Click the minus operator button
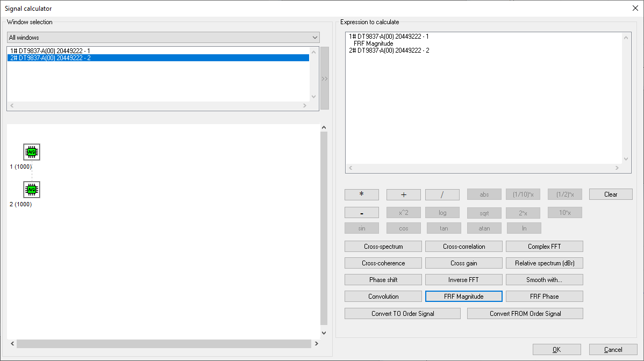This screenshot has height=361, width=644. (361, 213)
